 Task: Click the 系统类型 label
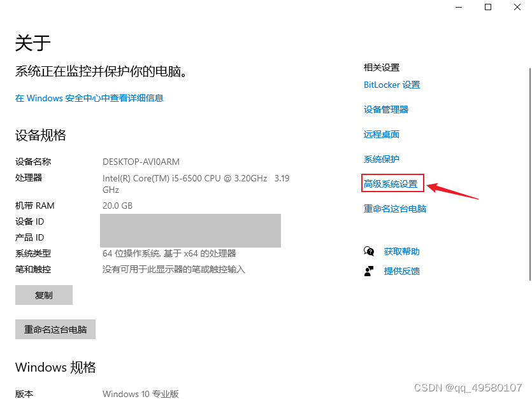click(33, 253)
